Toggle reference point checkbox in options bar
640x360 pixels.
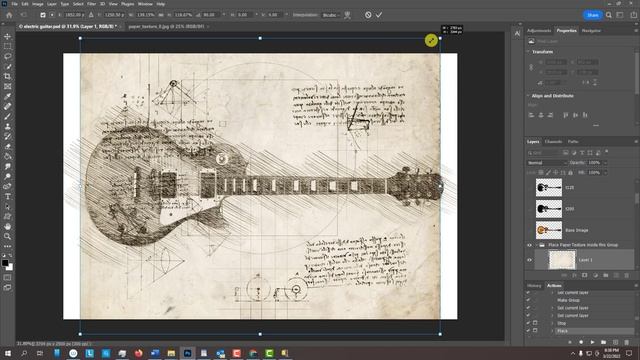43,15
